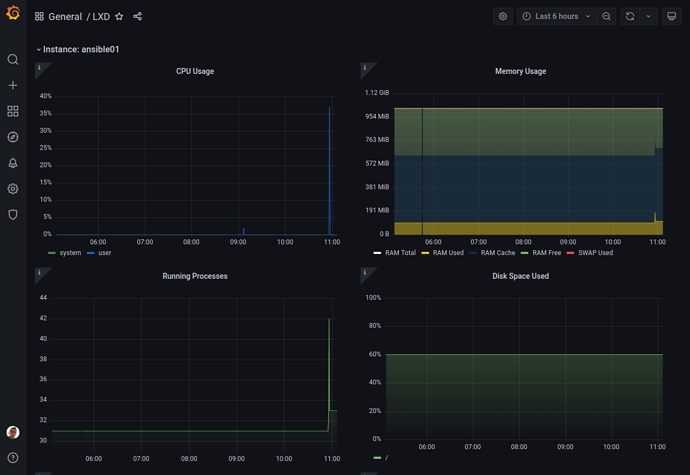Click the Running Processes peak at 42
This screenshot has height=475, width=690.
[x=329, y=320]
